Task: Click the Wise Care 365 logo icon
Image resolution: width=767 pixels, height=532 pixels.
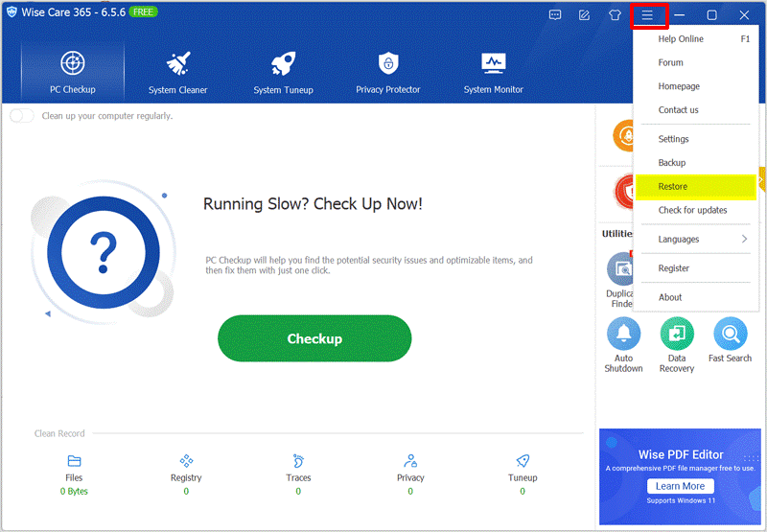Action: [12, 12]
